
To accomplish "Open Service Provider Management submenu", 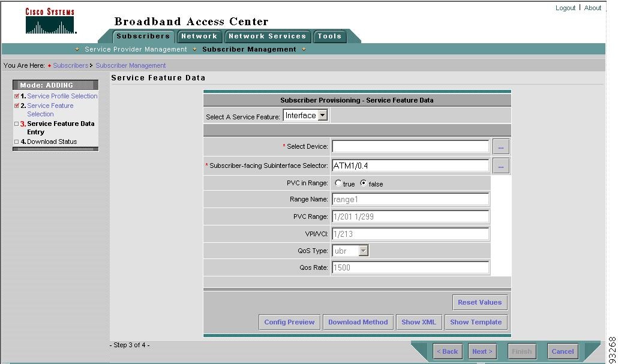I will tap(136, 49).
